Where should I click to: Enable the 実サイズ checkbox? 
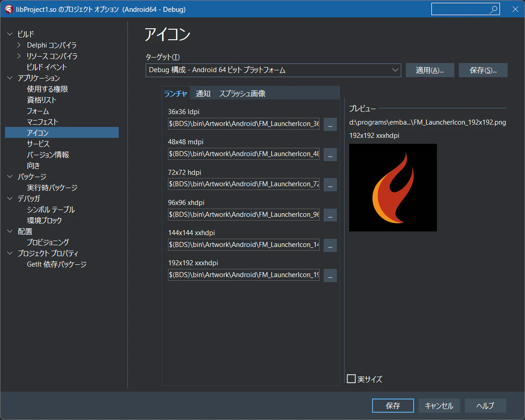point(351,379)
